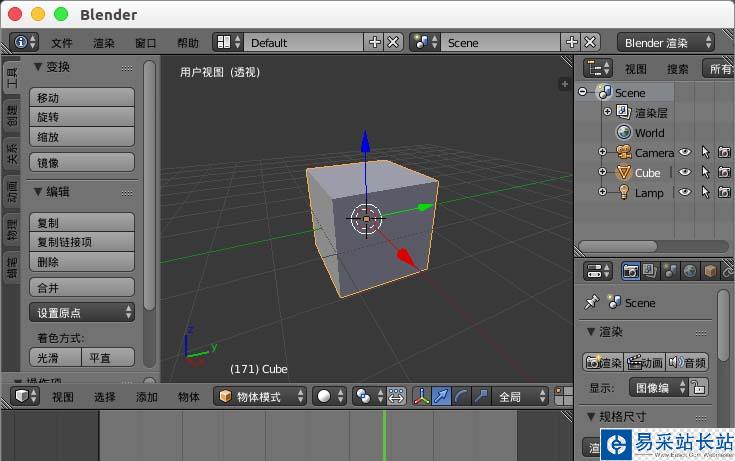Toggle Cube selectability cursor icon
Image resolution: width=735 pixels, height=461 pixels.
(705, 172)
